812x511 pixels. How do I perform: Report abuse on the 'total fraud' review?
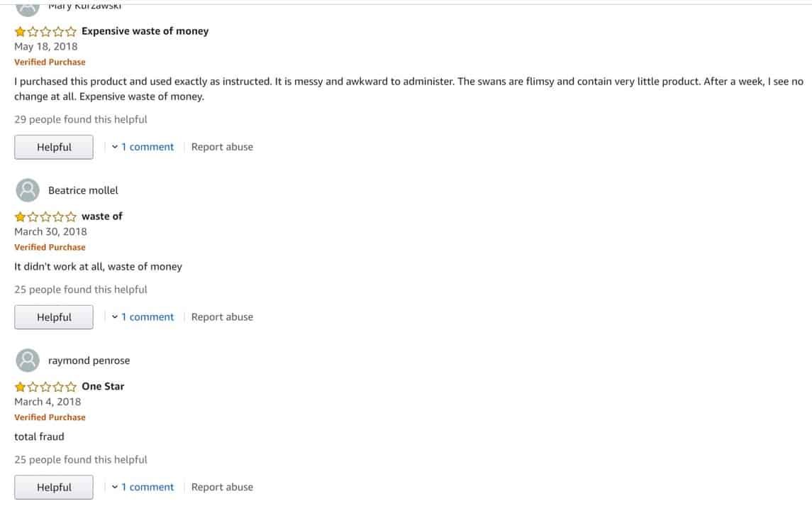point(222,488)
